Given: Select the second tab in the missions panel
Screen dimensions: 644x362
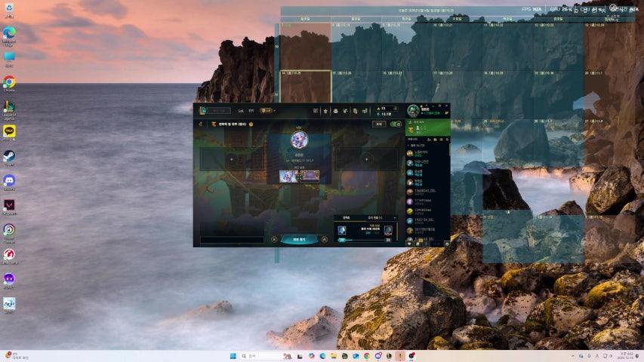Looking at the screenshot, I should click(375, 218).
